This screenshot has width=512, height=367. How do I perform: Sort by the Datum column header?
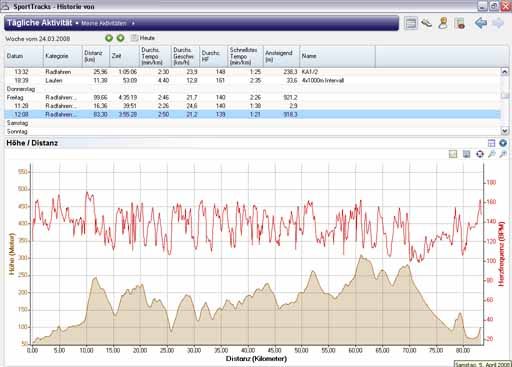pyautogui.click(x=24, y=56)
